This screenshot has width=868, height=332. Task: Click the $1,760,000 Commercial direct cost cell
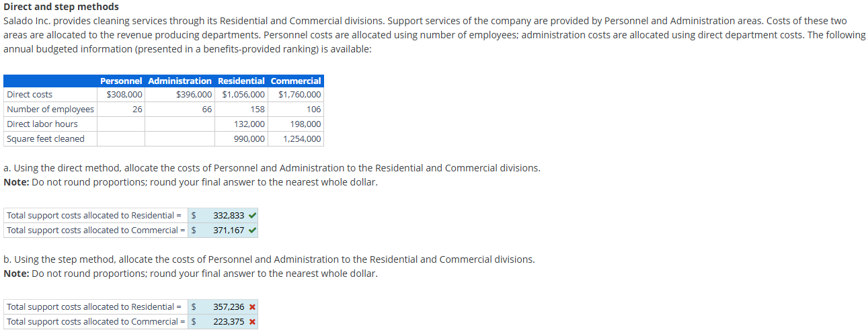(x=299, y=95)
